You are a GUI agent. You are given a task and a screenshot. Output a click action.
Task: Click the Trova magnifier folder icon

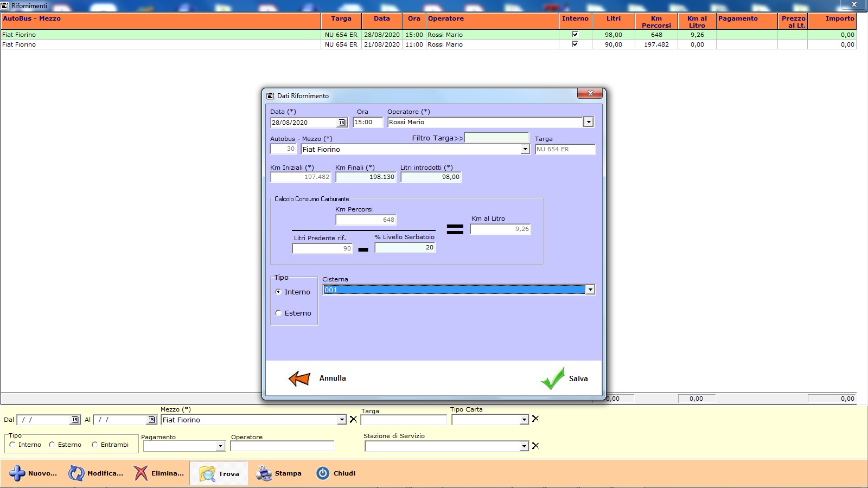tap(207, 473)
